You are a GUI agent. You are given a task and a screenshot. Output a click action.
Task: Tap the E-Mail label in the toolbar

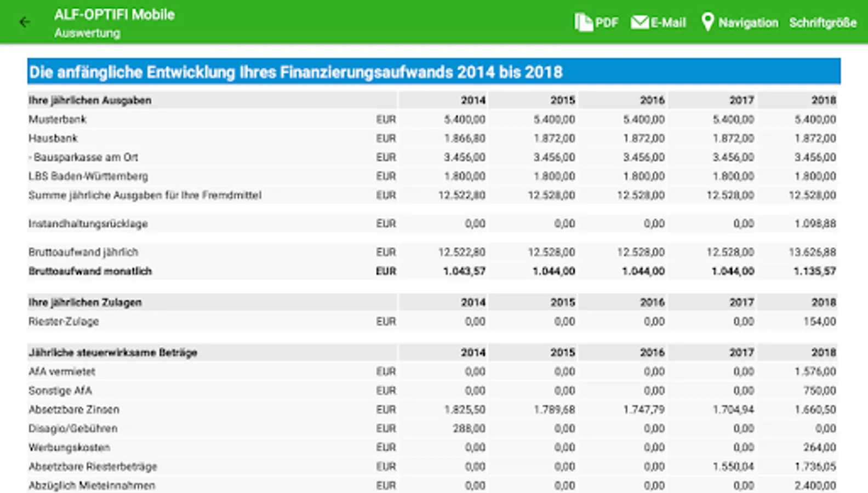tap(669, 23)
